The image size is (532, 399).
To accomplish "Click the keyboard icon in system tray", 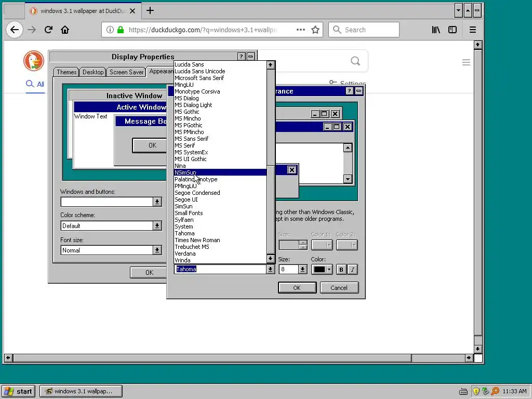I will [x=463, y=392].
